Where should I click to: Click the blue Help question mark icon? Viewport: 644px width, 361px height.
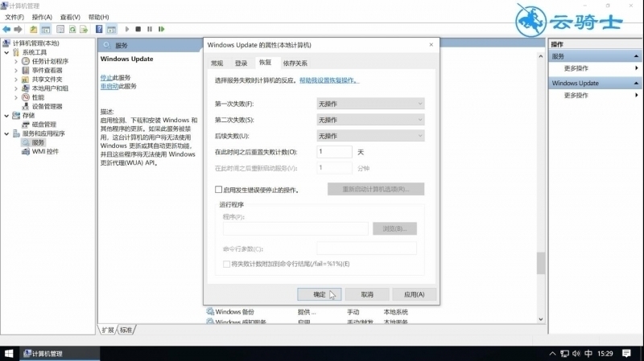pos(99,29)
